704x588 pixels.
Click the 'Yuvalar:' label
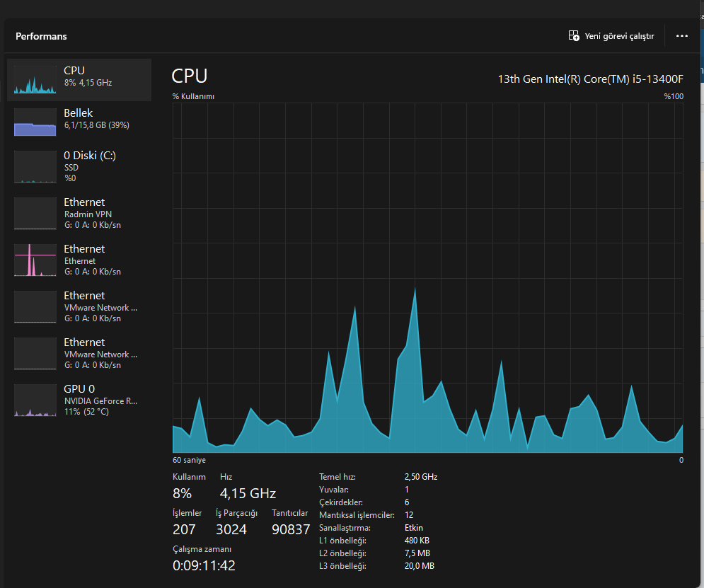tap(333, 490)
